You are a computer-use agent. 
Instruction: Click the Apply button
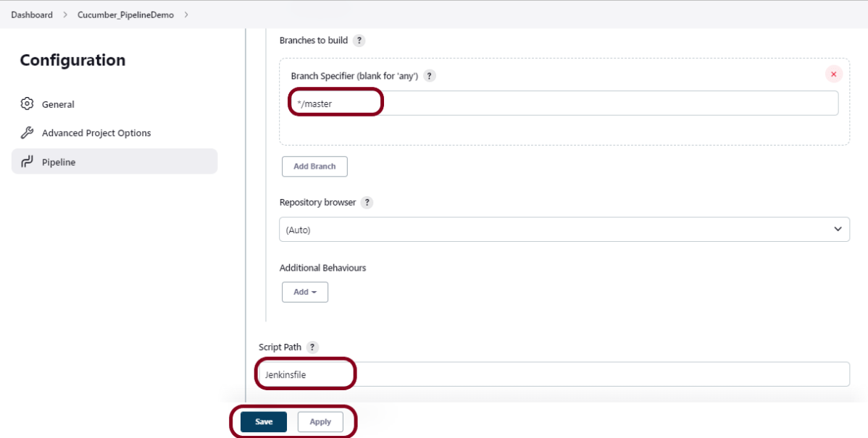[x=320, y=422]
